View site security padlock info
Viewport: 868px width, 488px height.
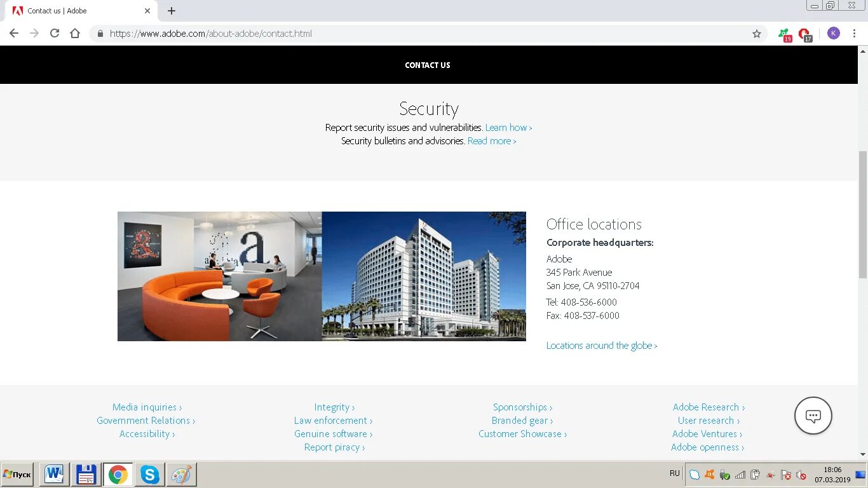coord(100,34)
